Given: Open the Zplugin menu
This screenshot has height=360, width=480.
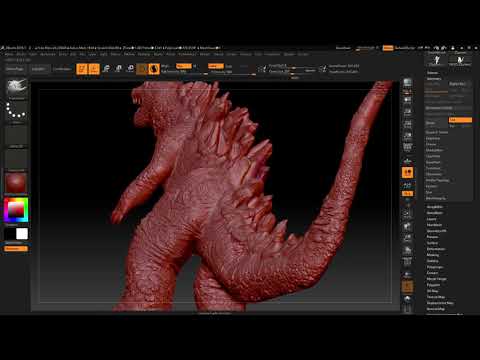Looking at the screenshot, I should [x=289, y=54].
